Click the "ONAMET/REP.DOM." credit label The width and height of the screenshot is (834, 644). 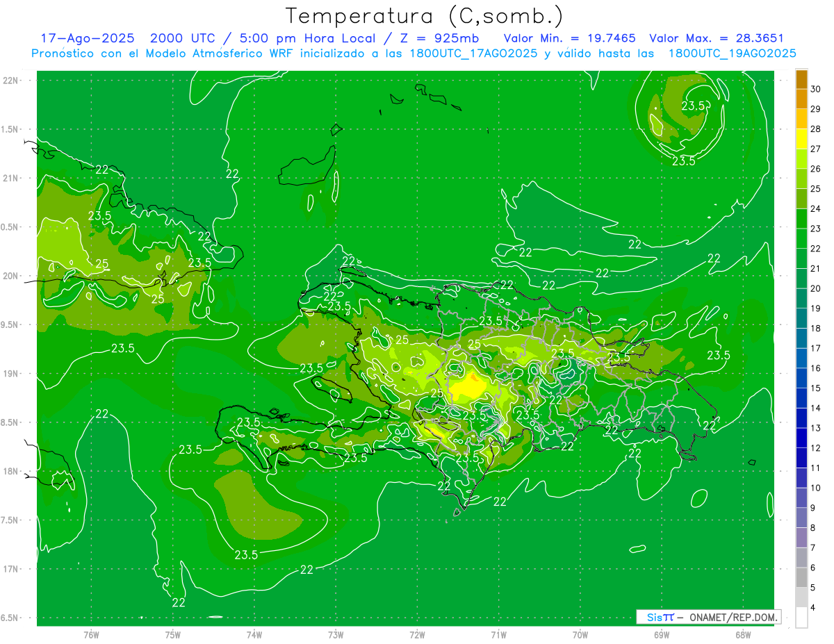coord(733,617)
